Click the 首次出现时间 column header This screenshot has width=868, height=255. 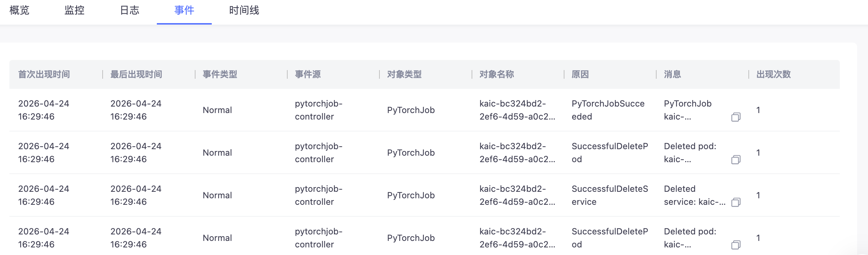coord(44,74)
